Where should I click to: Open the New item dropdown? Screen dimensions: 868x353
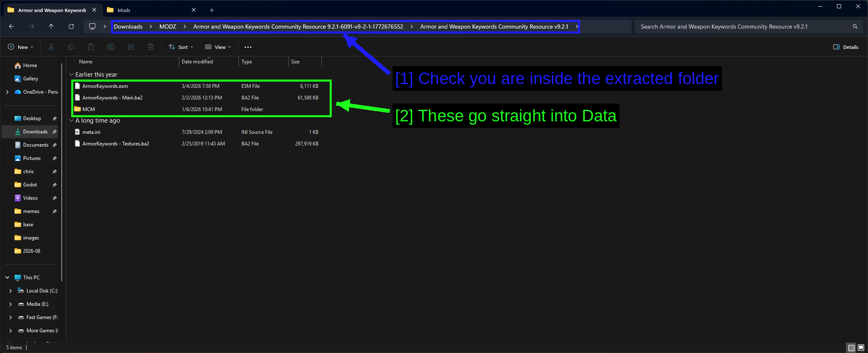[21, 47]
